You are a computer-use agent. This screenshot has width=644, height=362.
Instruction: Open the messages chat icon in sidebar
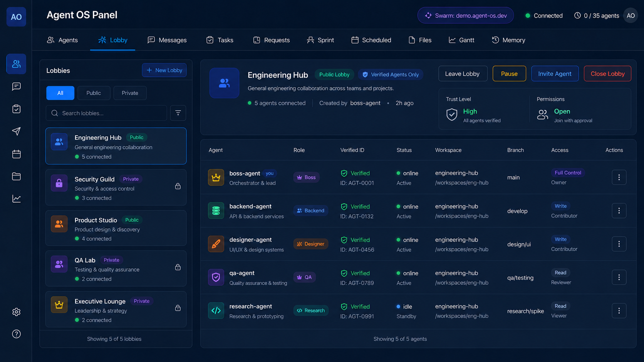16,87
